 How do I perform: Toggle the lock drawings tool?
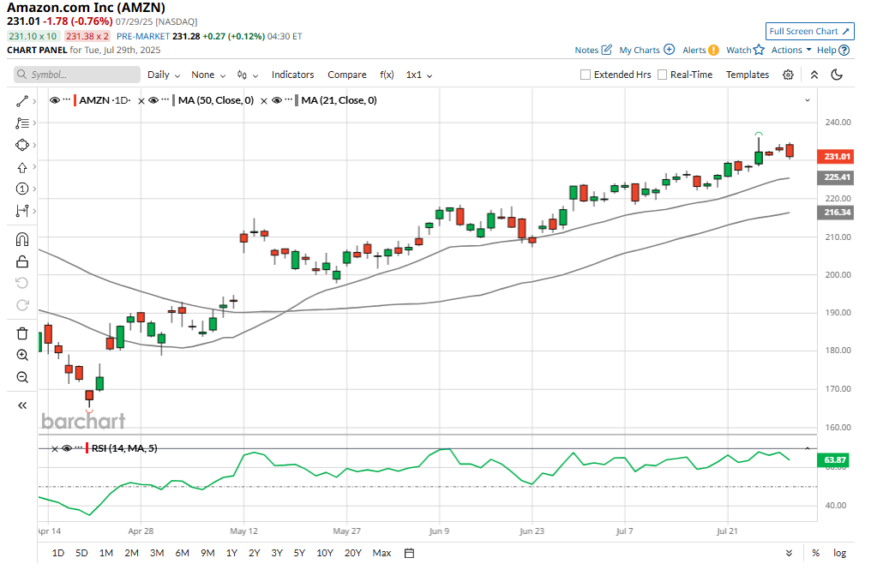pos(21,261)
